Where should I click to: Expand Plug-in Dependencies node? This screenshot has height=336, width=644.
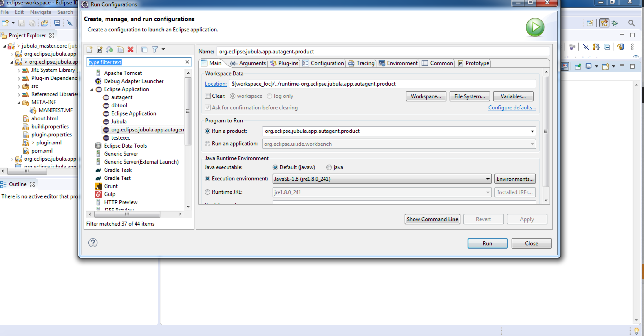point(19,79)
